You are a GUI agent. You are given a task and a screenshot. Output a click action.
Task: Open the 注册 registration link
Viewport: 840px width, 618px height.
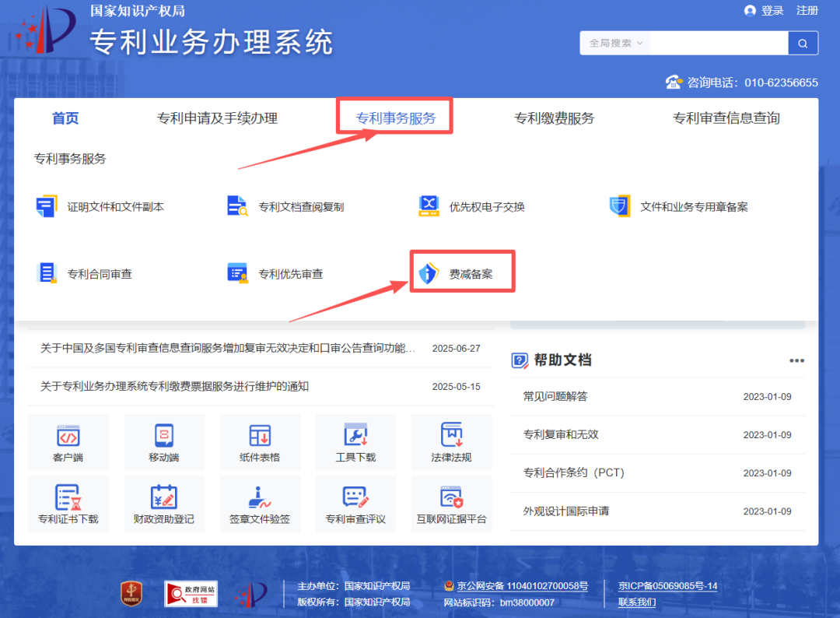tap(807, 11)
